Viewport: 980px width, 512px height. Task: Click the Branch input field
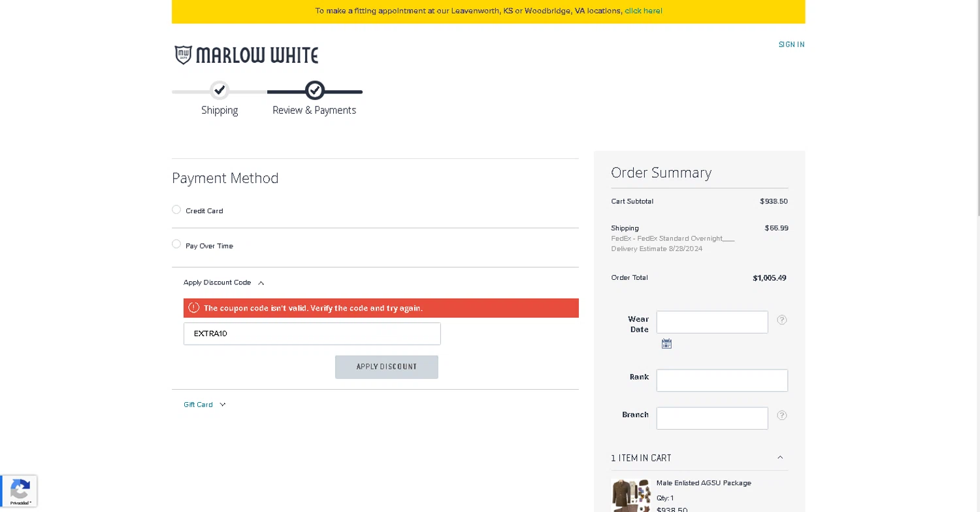712,418
